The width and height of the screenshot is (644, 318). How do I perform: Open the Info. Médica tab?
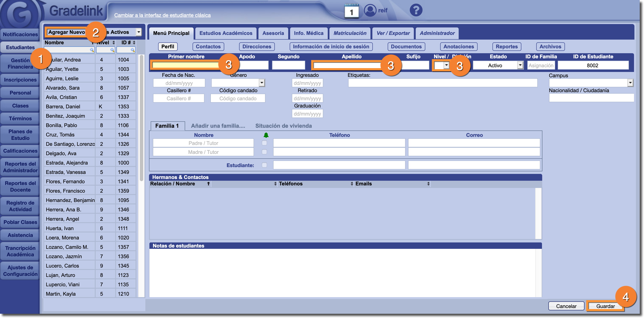click(x=308, y=33)
